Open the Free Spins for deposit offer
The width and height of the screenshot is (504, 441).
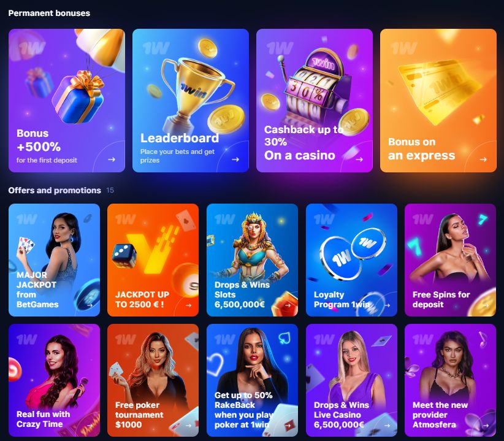click(450, 260)
